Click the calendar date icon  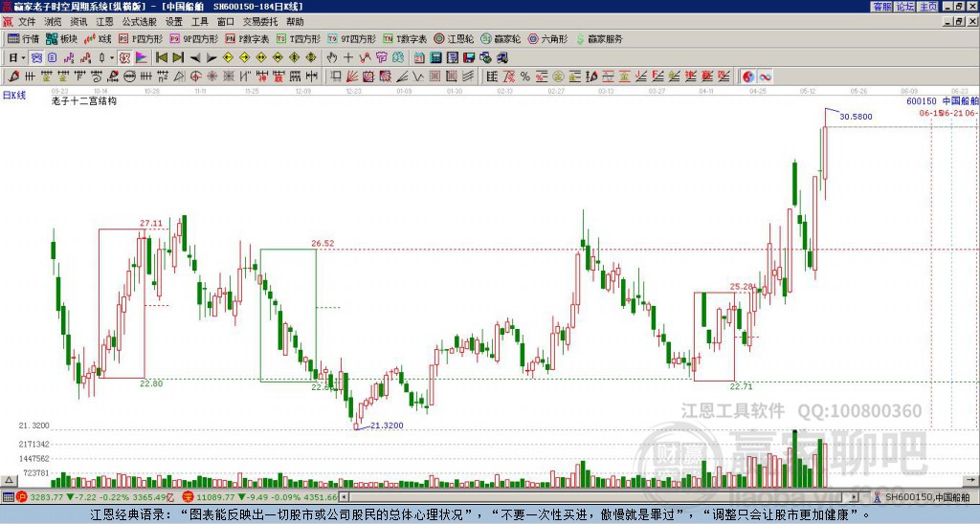tap(419, 58)
